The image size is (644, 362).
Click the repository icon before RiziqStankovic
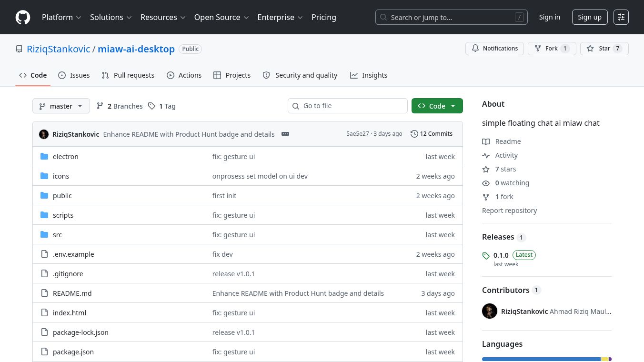click(x=19, y=49)
